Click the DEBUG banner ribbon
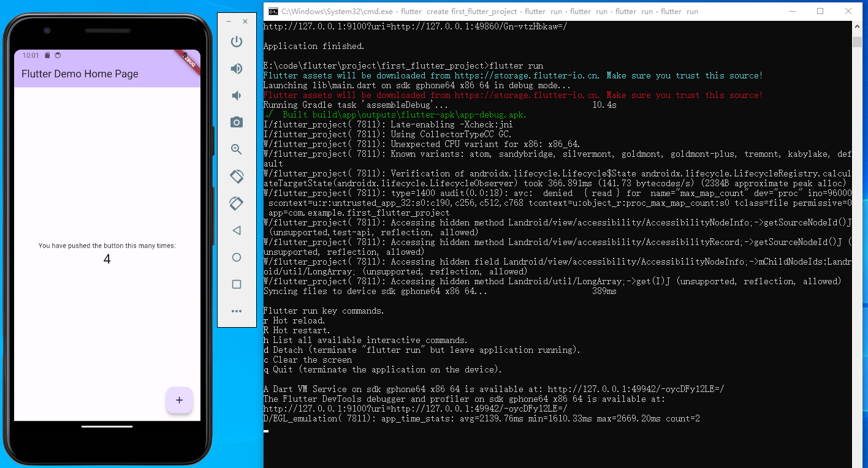868x468 pixels. point(189,61)
